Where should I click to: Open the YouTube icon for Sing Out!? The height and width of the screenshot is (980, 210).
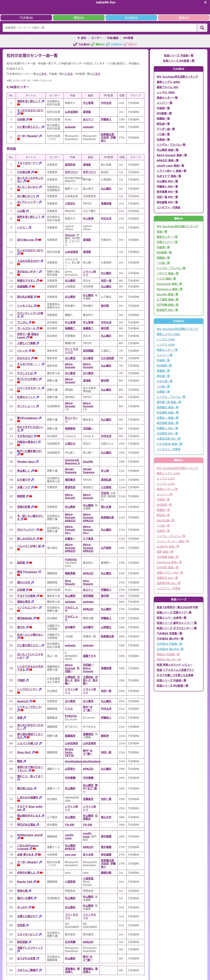pos(37,752)
